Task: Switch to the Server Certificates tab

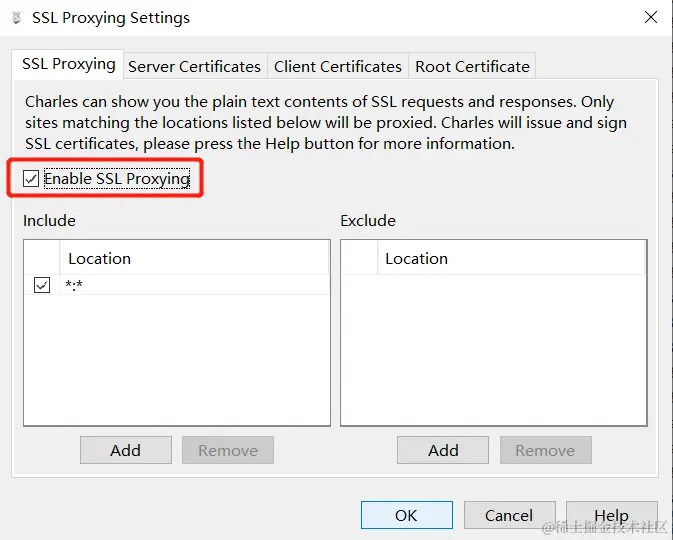Action: pyautogui.click(x=194, y=67)
